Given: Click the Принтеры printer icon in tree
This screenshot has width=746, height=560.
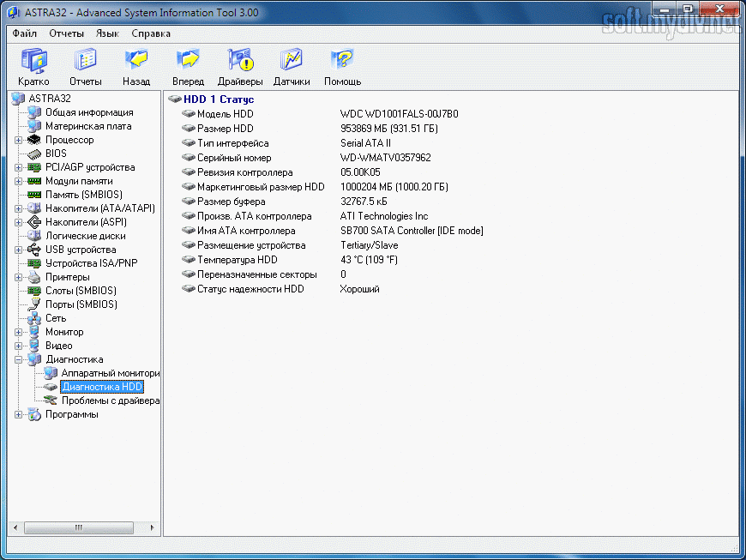Looking at the screenshot, I should pos(33,277).
